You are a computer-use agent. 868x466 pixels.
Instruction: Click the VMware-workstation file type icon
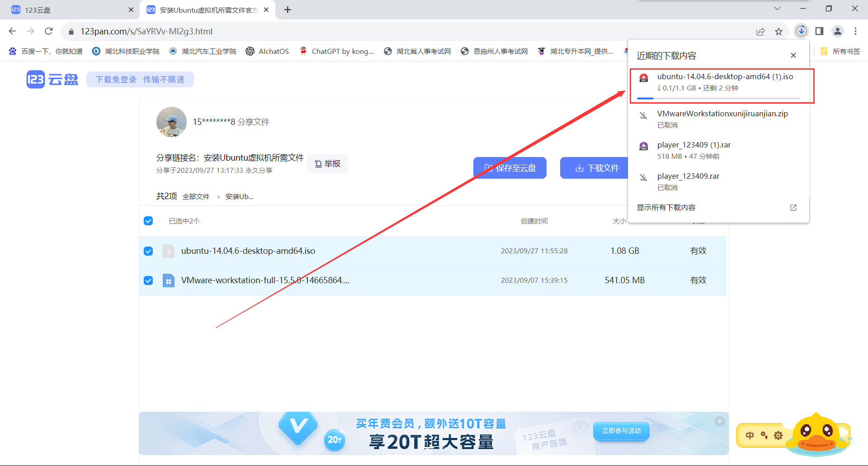168,281
